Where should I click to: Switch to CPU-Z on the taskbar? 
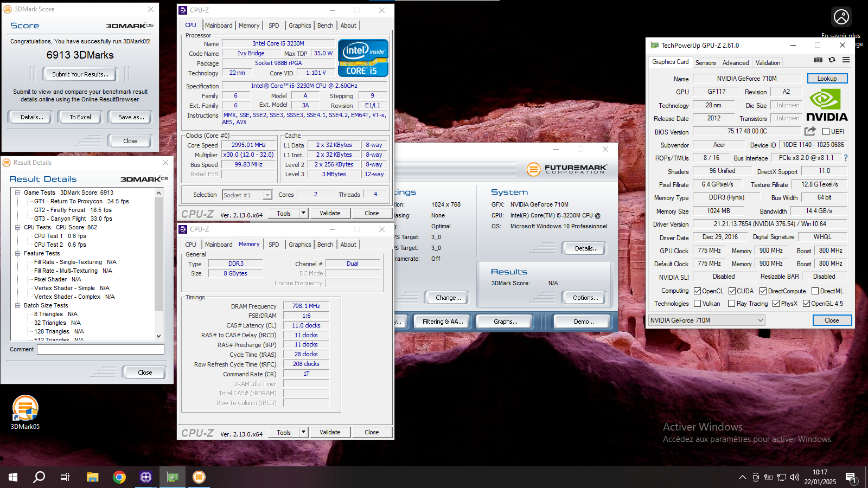(146, 477)
